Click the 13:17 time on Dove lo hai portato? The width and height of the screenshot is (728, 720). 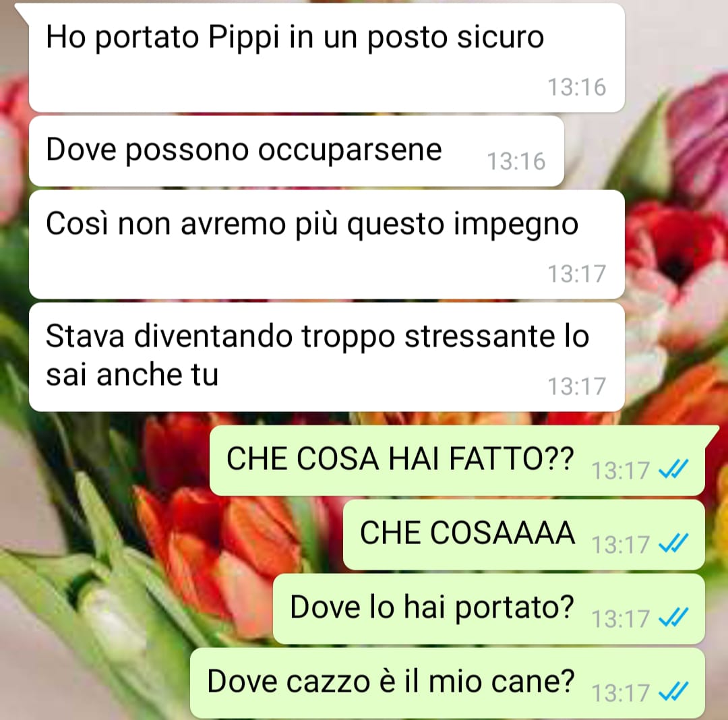click(x=620, y=619)
